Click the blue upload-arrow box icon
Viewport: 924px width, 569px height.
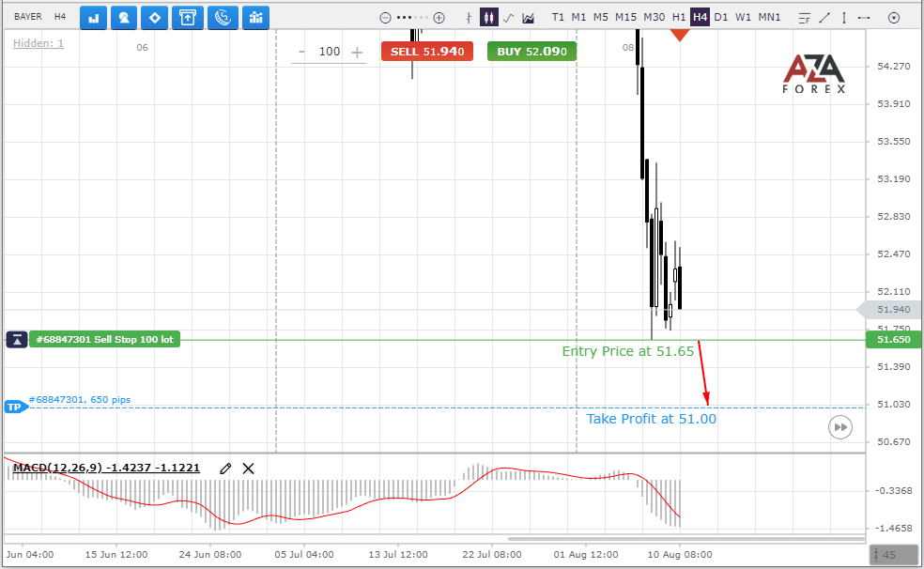188,18
